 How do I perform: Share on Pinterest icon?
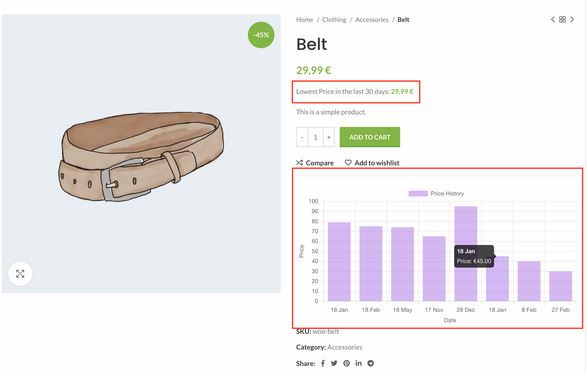346,363
